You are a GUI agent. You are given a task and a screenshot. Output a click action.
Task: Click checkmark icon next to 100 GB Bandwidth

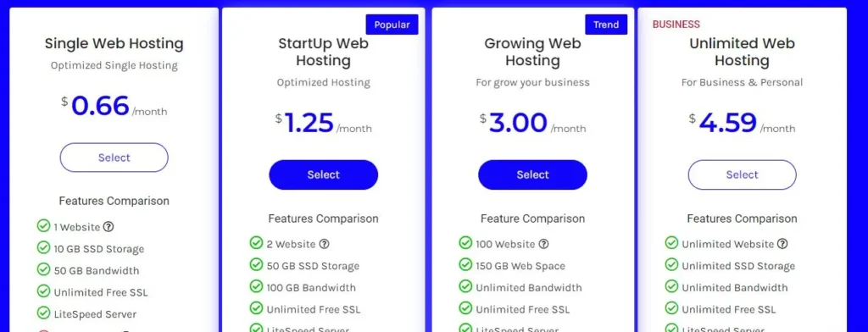pyautogui.click(x=256, y=286)
